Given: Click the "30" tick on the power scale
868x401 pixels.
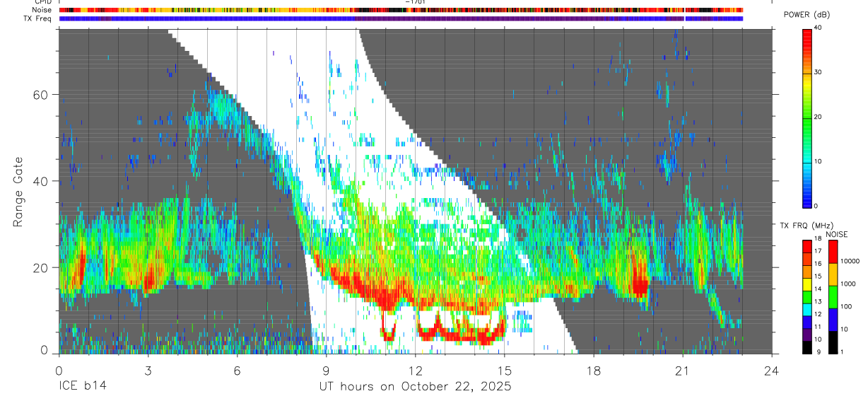Looking at the screenshot, I should tap(819, 73).
